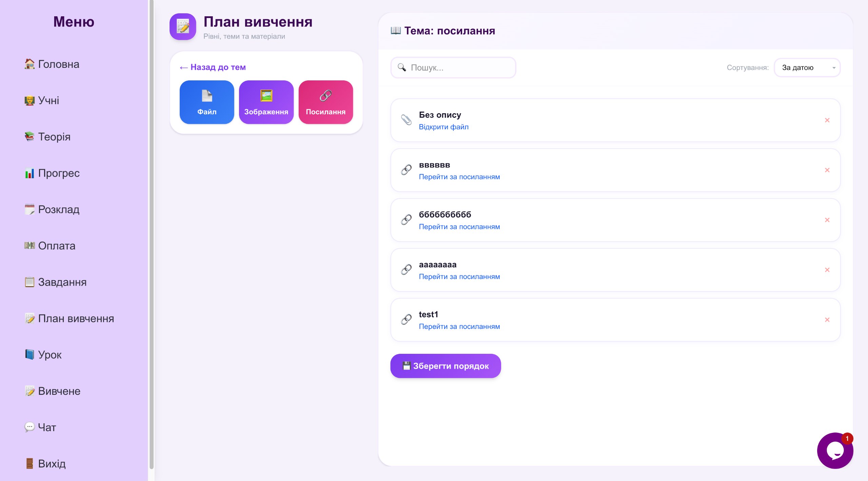
Task: Click the memo icon beside sidebar План вивчення
Action: 29,318
